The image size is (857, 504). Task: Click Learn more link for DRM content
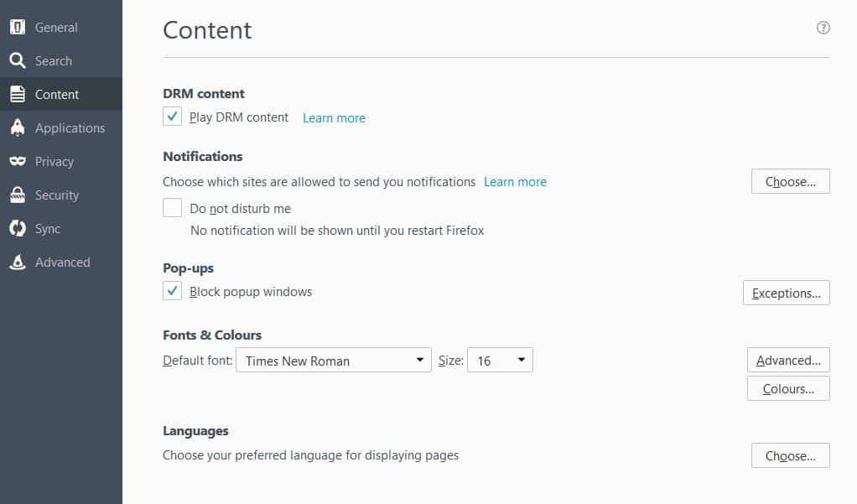[334, 118]
